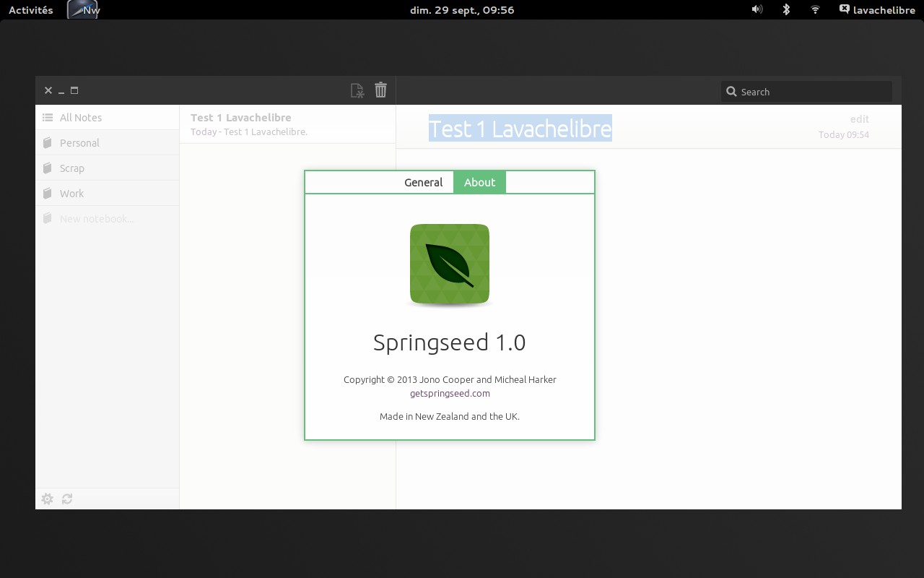Open the volume icon in the top bar
924x578 pixels.
757,9
